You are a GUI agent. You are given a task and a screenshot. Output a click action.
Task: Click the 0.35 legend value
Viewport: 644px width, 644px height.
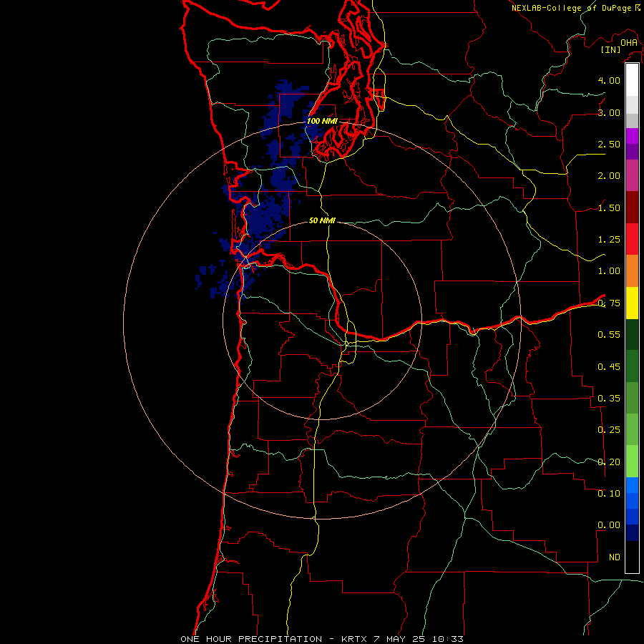609,399
